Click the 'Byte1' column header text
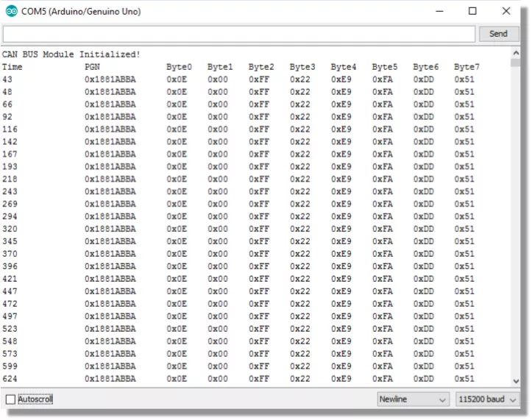532x420 pixels. pyautogui.click(x=220, y=67)
